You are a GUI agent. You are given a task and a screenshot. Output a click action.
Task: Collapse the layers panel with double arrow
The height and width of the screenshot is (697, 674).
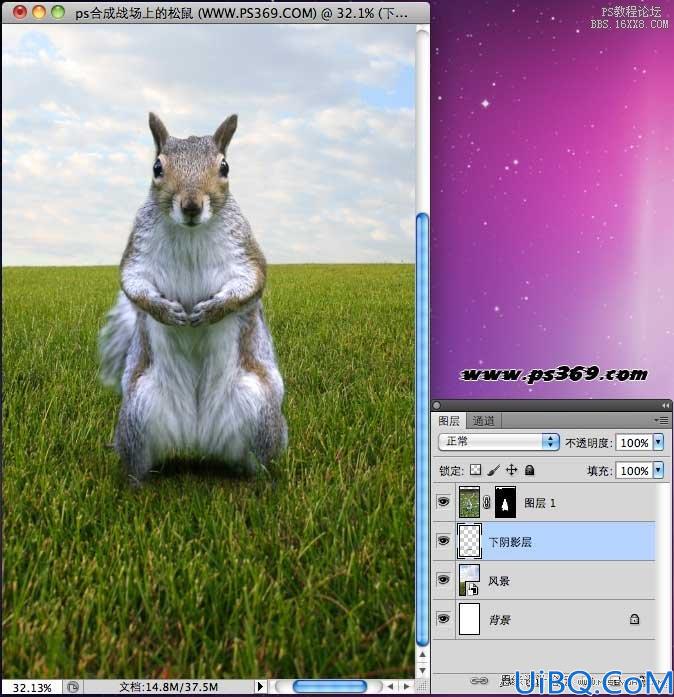tap(665, 405)
